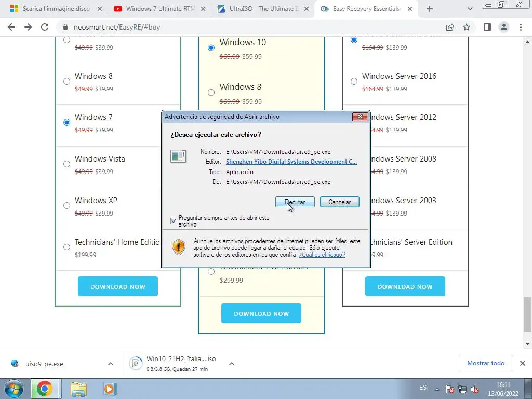Screen dimensions: 532x399
Task: Close the UltraISO tab
Action: click(x=307, y=9)
